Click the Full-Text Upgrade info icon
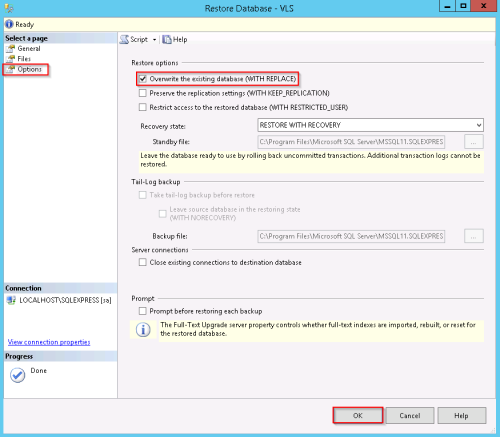The height and width of the screenshot is (437, 500). click(143, 330)
